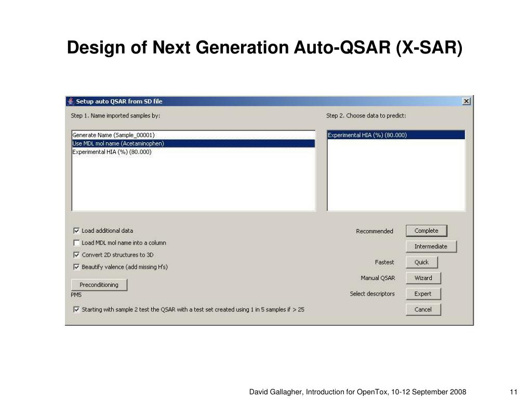Click the Manual QSAR label

(378, 278)
